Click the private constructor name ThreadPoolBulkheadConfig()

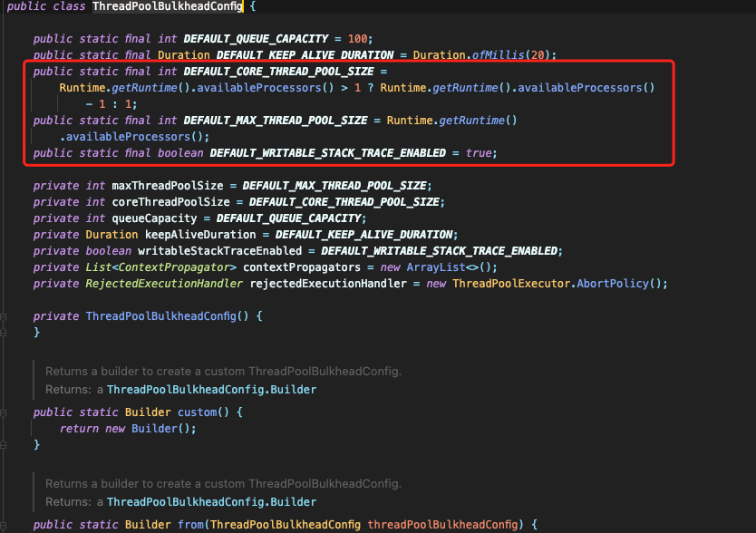coord(168,316)
